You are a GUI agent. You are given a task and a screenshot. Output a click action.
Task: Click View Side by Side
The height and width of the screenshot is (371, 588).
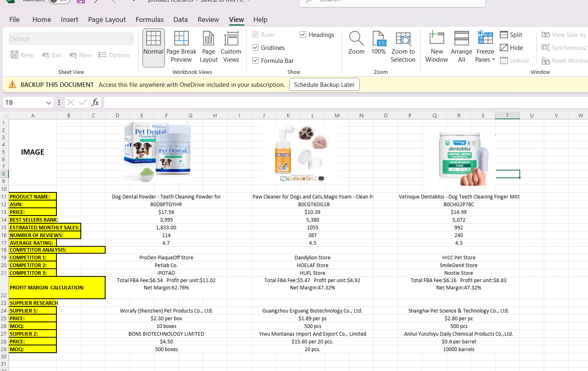pyautogui.click(x=564, y=35)
